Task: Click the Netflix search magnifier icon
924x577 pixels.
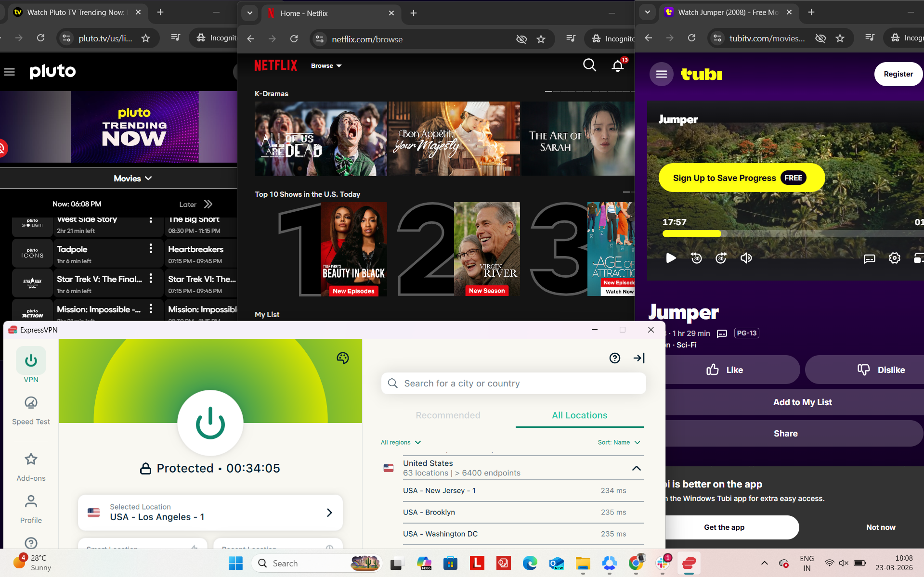Action: click(x=589, y=65)
